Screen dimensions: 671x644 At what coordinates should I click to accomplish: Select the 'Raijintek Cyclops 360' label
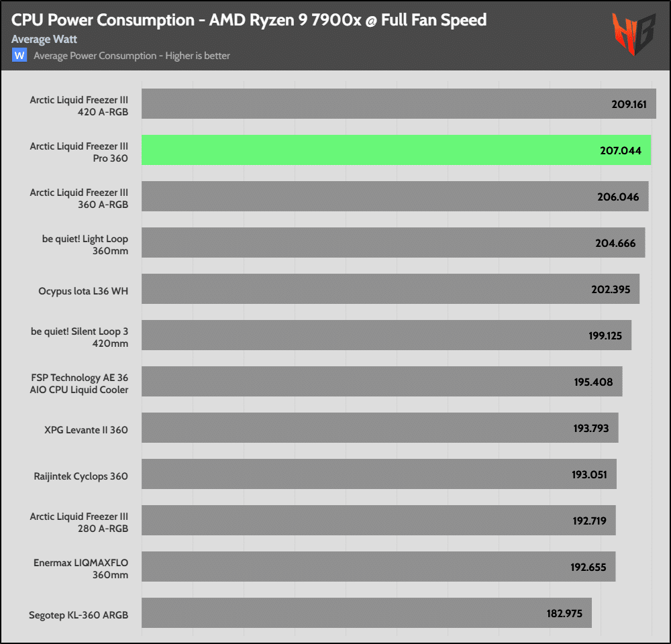(81, 476)
